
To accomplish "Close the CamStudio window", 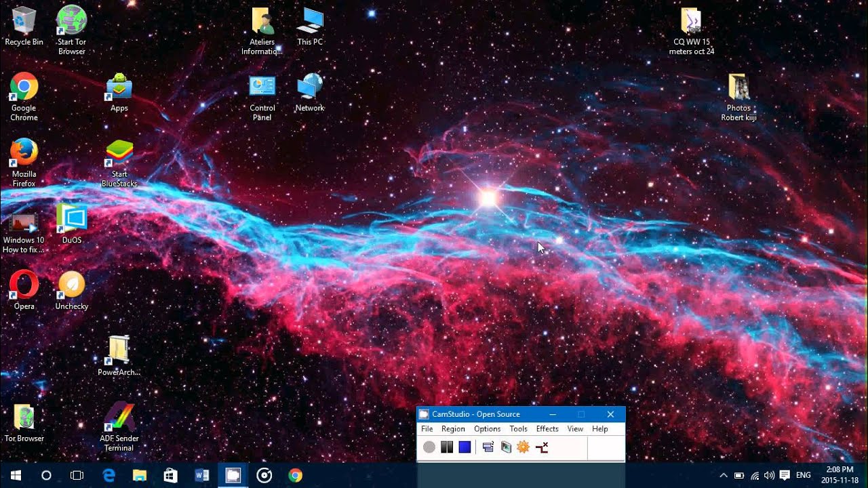I will click(610, 414).
